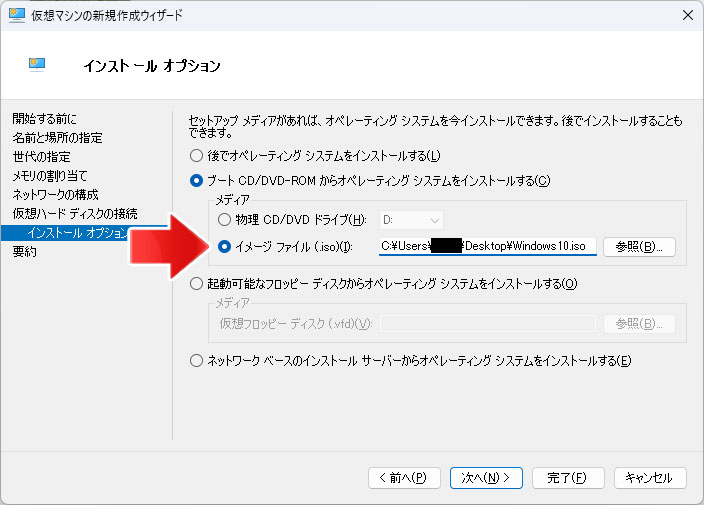Open the D: drive dropdown

coord(411,220)
